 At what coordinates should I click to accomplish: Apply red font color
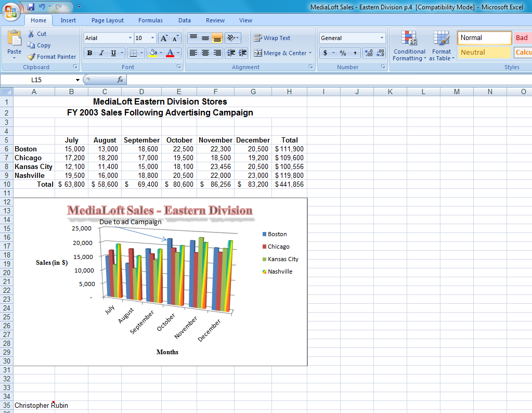171,53
